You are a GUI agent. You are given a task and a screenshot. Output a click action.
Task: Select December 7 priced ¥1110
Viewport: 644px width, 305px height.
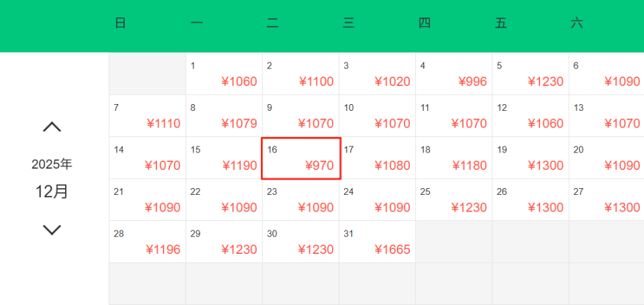pos(148,116)
